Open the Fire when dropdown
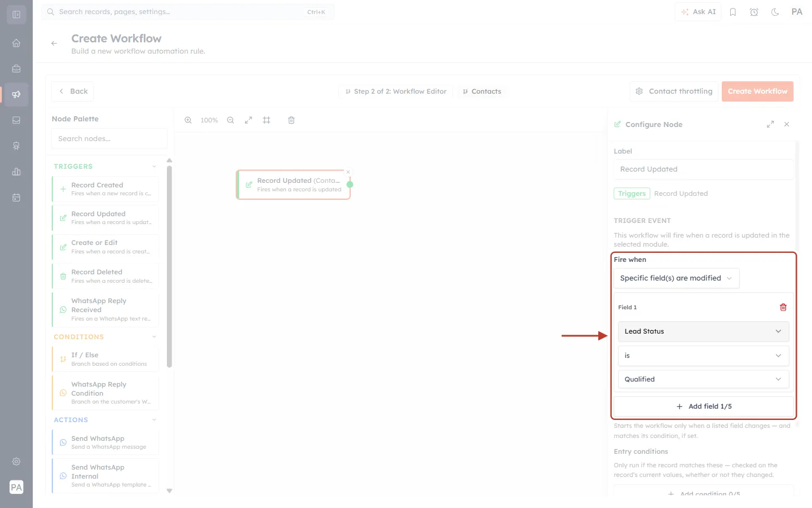 (676, 278)
